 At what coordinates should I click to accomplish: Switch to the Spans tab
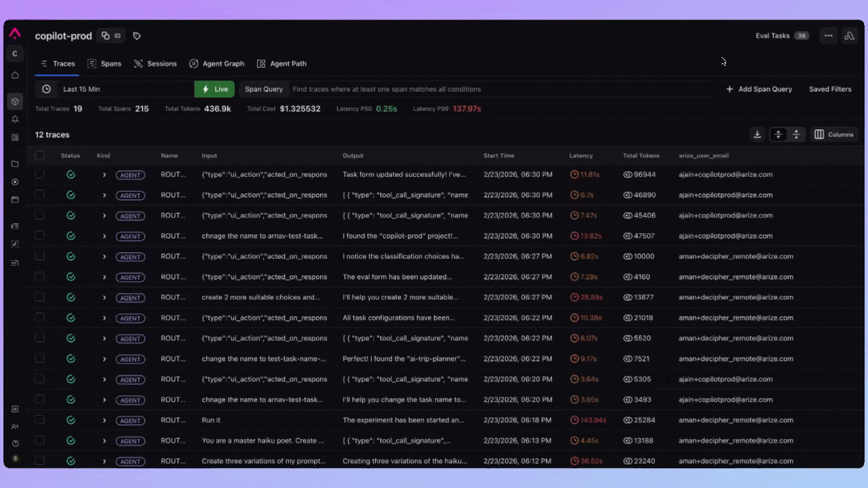pyautogui.click(x=104, y=64)
